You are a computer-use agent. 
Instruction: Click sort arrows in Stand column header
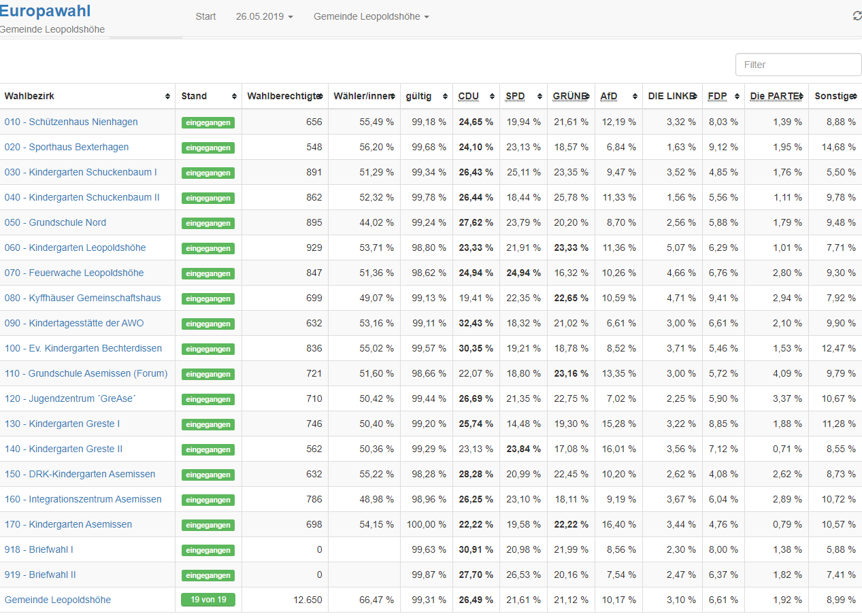(x=234, y=97)
